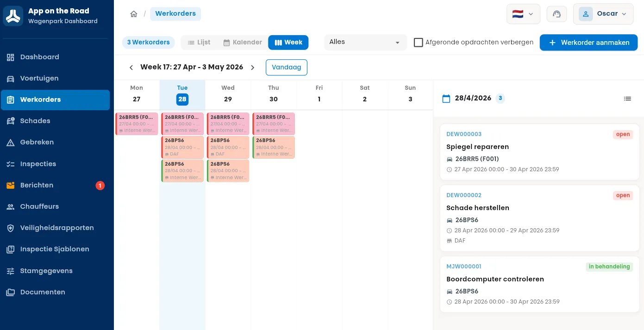Switch to the Kalender view
The height and width of the screenshot is (330, 644).
pos(243,43)
